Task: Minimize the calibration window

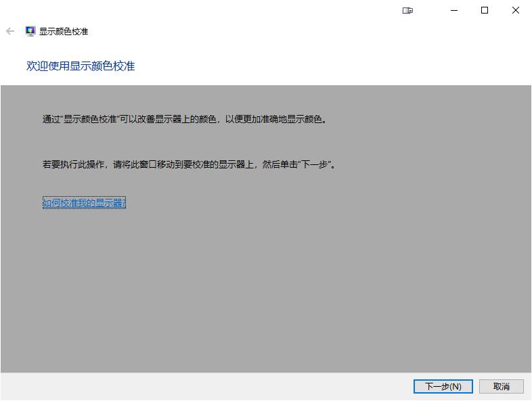Action: pyautogui.click(x=454, y=11)
